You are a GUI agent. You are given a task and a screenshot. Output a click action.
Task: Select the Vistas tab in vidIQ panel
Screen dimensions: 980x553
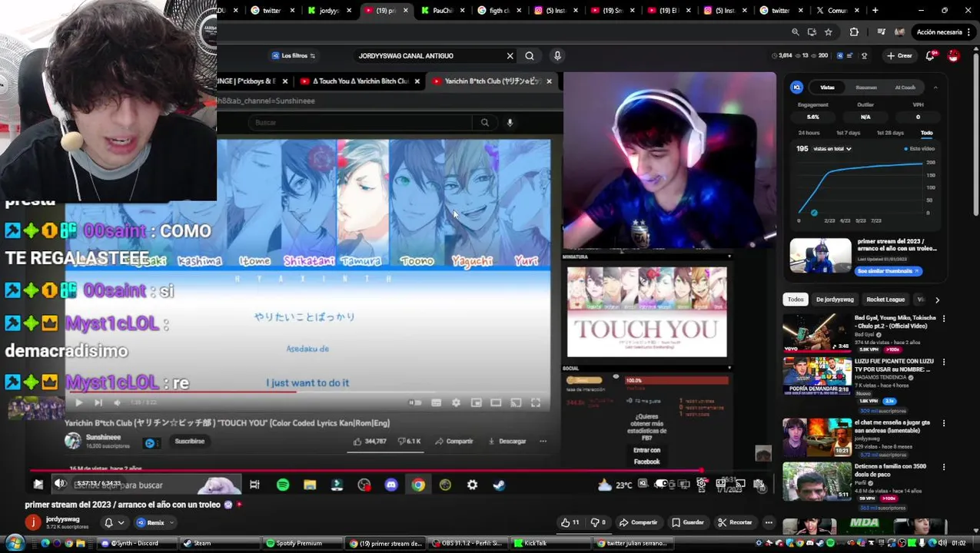click(827, 88)
